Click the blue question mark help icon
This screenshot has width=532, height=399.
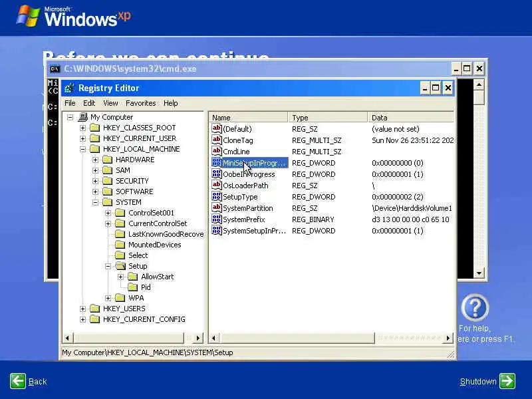pos(475,308)
